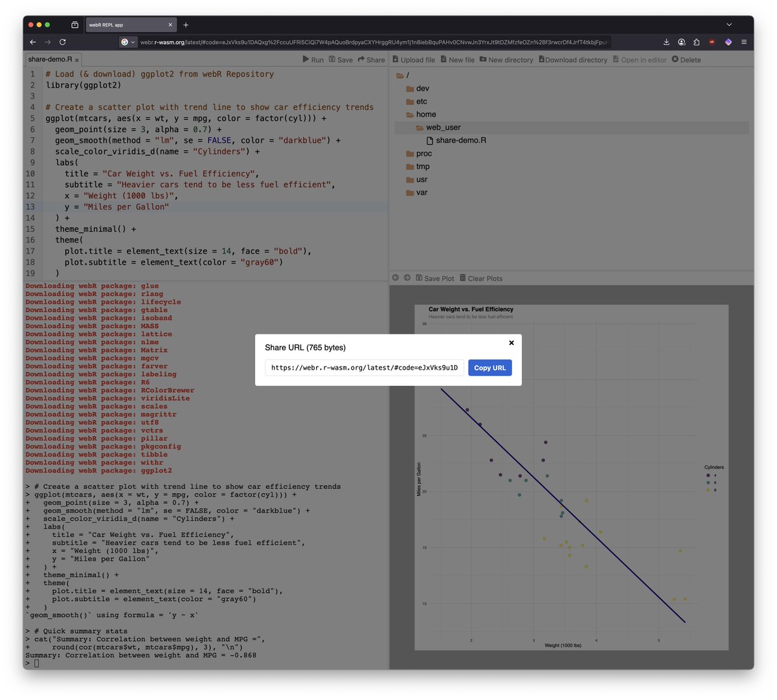Click the Copy URL button
This screenshot has height=700, width=777.
click(x=490, y=368)
